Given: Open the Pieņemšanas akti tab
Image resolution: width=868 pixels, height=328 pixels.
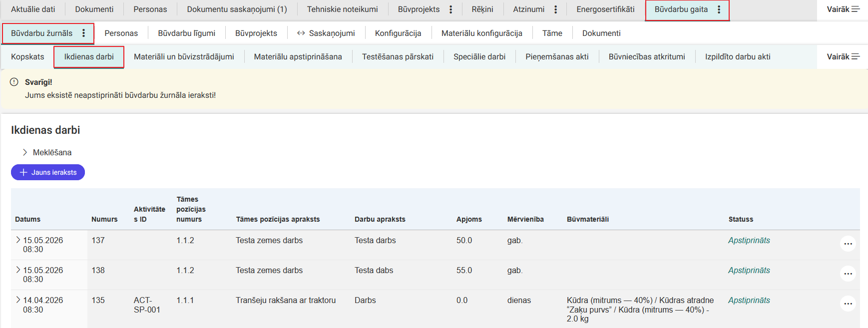Looking at the screenshot, I should point(557,56).
